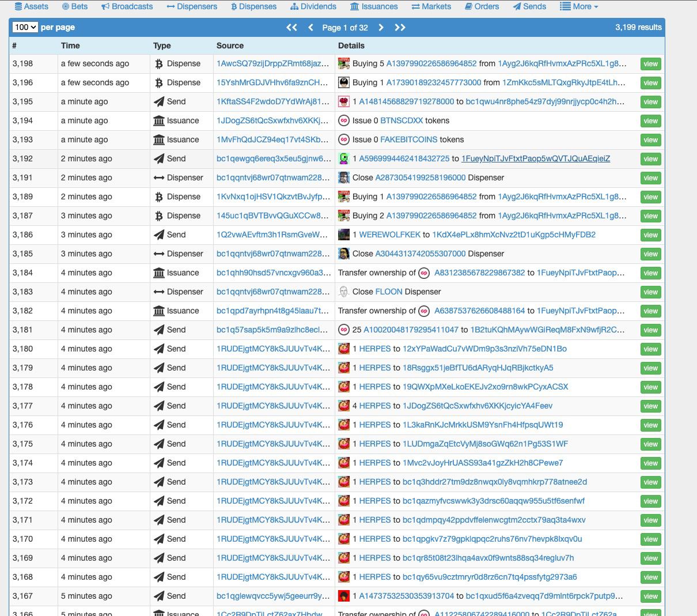Open HERPES asset link in row 3,177

pyautogui.click(x=375, y=406)
